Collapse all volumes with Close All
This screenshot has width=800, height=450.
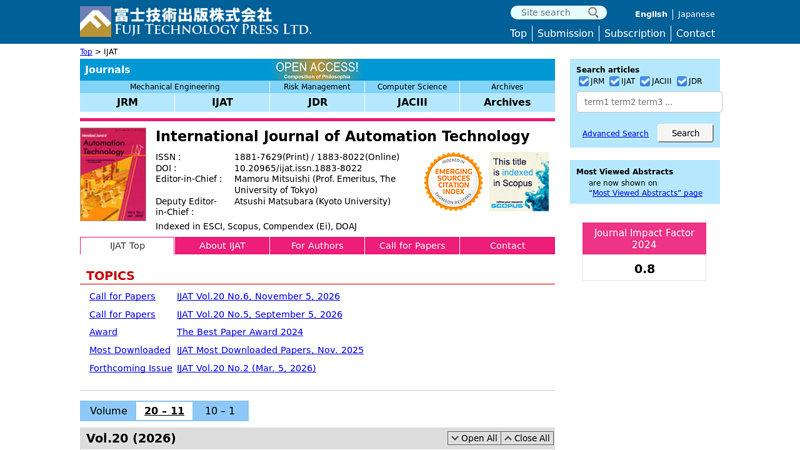click(527, 438)
